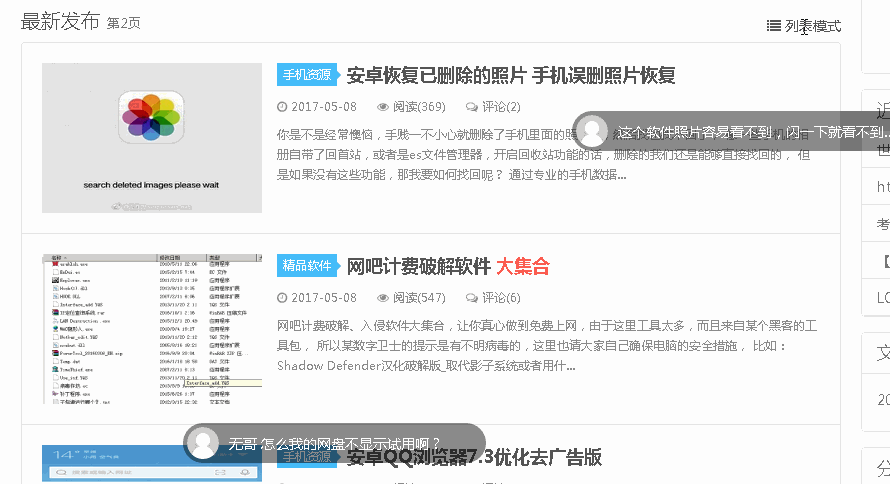Click avatar on the 这个软件照片容易看不到 comment popup
The width and height of the screenshot is (890, 484).
point(592,132)
